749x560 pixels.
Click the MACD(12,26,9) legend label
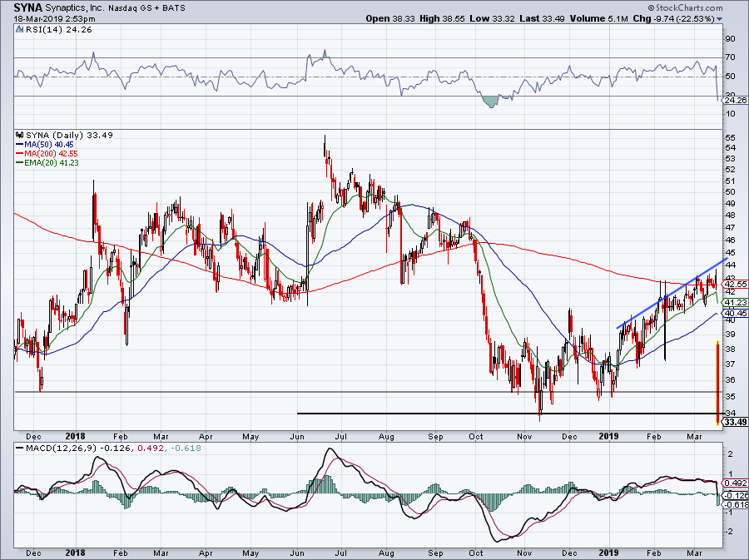coord(61,448)
